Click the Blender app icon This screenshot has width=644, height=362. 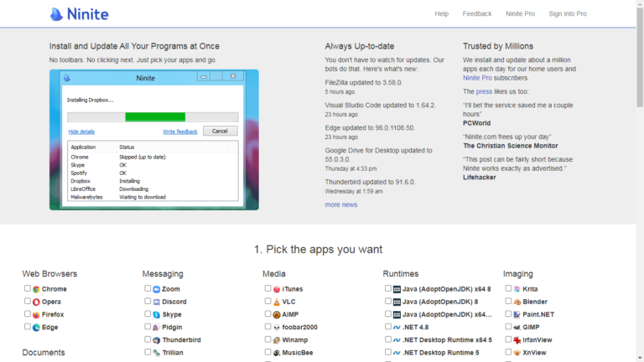click(x=517, y=302)
